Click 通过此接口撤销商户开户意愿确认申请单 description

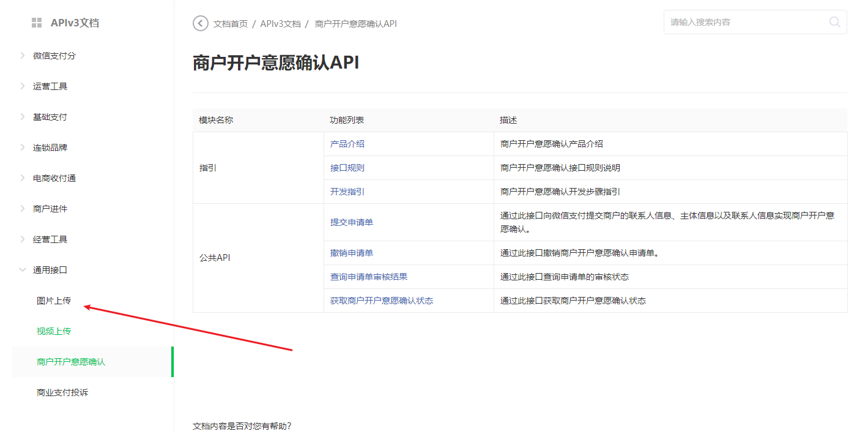coord(579,253)
